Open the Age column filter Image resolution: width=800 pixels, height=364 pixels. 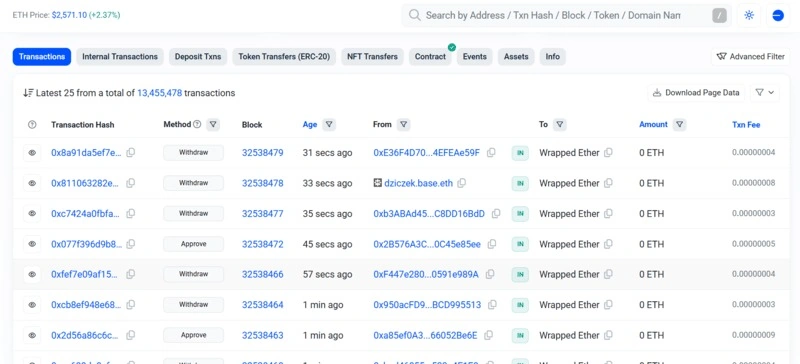(329, 125)
